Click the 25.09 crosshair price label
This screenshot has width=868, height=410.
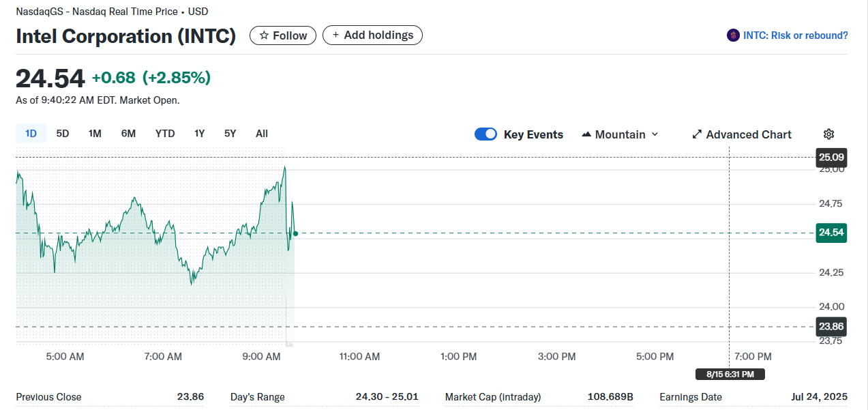[831, 158]
